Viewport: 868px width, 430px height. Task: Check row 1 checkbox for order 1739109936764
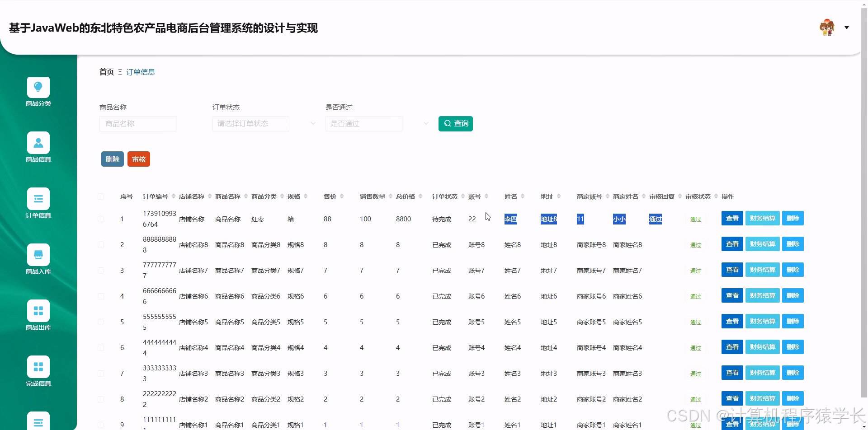click(101, 219)
